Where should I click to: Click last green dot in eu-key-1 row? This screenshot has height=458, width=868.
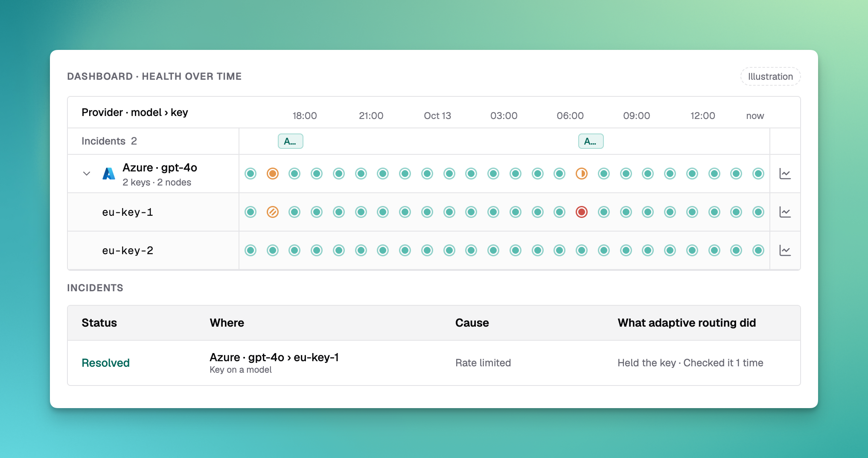[758, 212]
